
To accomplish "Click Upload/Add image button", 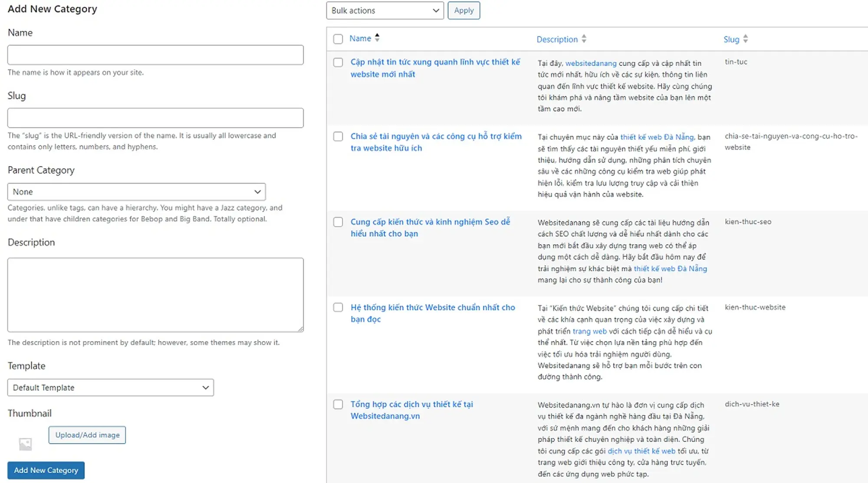I will pos(87,435).
